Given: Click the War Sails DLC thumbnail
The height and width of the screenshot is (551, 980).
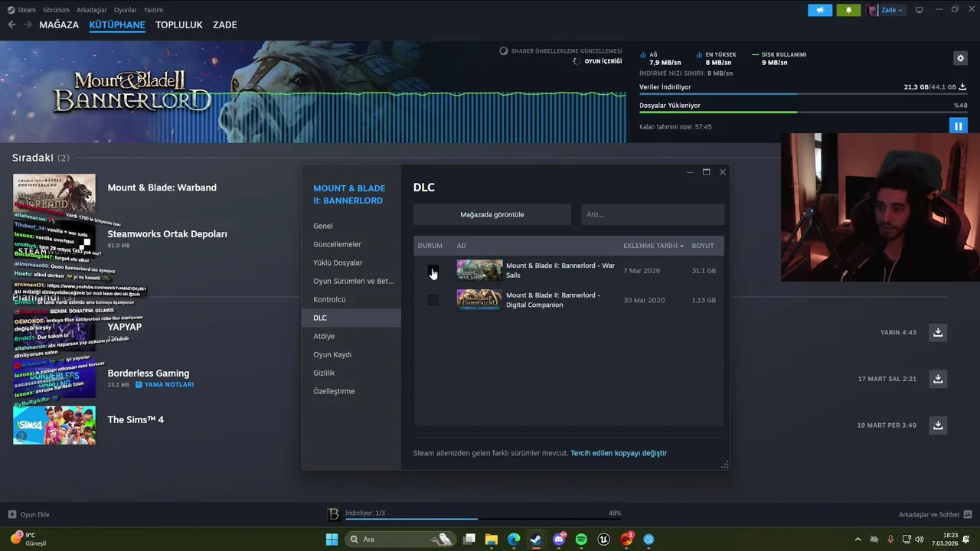Looking at the screenshot, I should coord(480,270).
